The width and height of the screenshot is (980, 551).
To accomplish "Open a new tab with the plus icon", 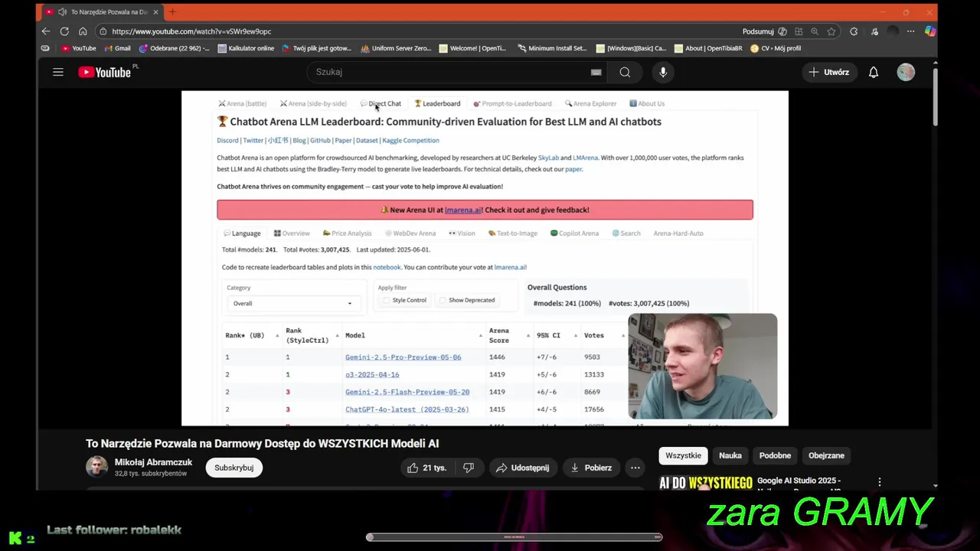I will click(172, 11).
